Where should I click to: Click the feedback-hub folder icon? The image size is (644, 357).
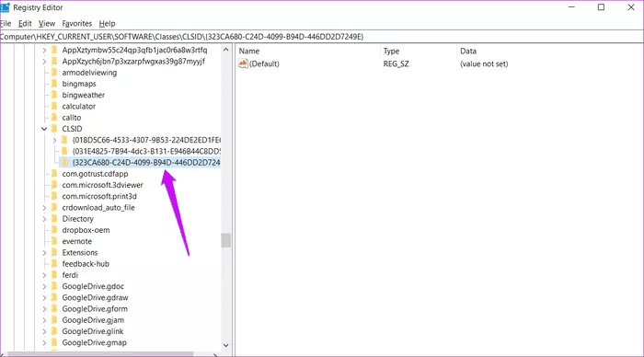(54, 264)
